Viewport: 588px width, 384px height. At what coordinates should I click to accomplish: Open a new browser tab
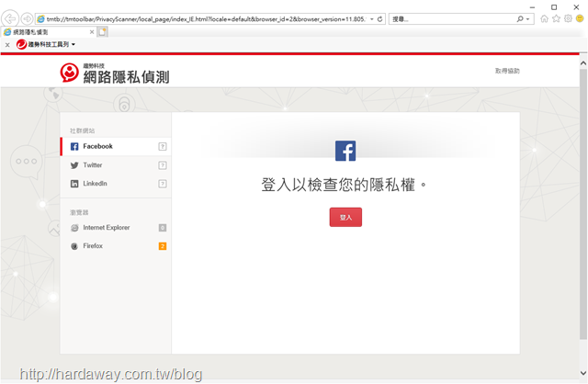tap(102, 32)
